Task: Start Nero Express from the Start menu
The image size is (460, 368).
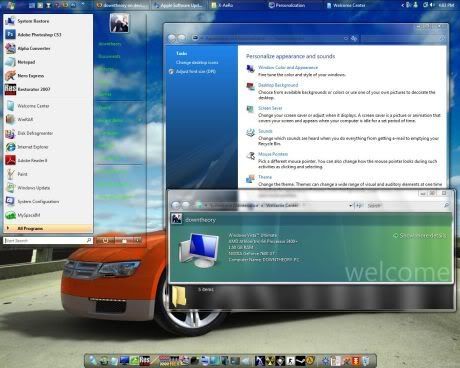Action: point(48,76)
